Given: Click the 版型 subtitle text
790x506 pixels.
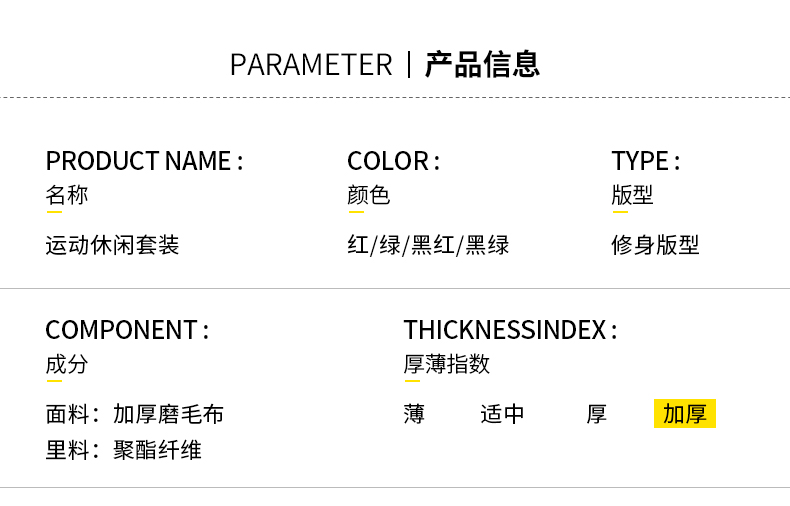Looking at the screenshot, I should point(632,195).
